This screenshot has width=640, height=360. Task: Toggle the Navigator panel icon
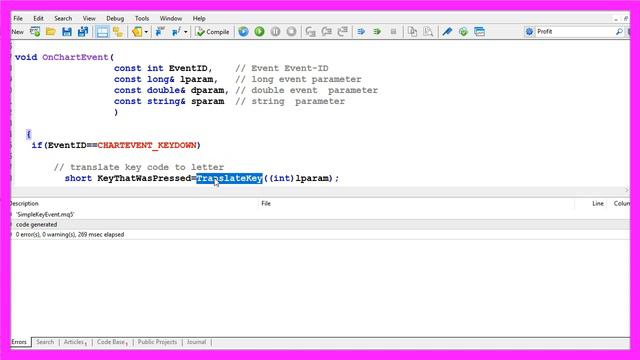point(118,31)
